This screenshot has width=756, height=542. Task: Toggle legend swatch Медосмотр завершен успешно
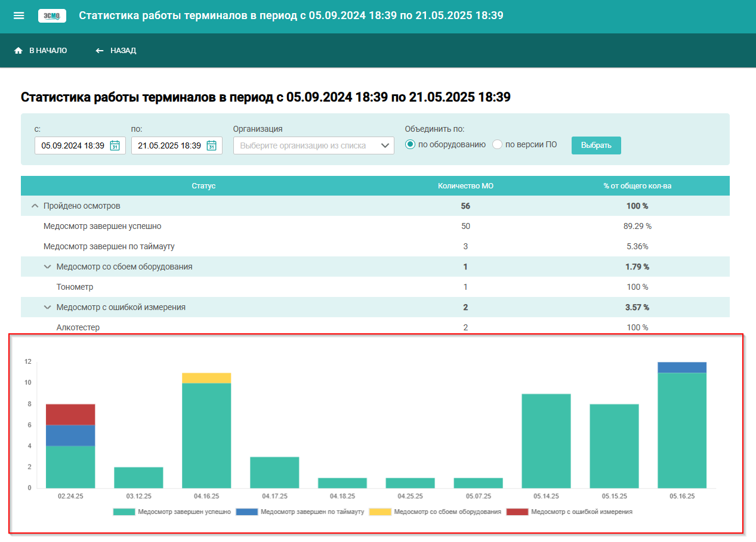tap(124, 512)
